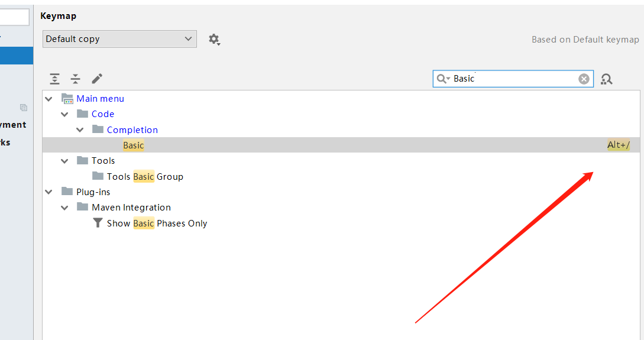Select the Tools Basic Group item
This screenshot has height=340, width=644.
click(x=145, y=177)
